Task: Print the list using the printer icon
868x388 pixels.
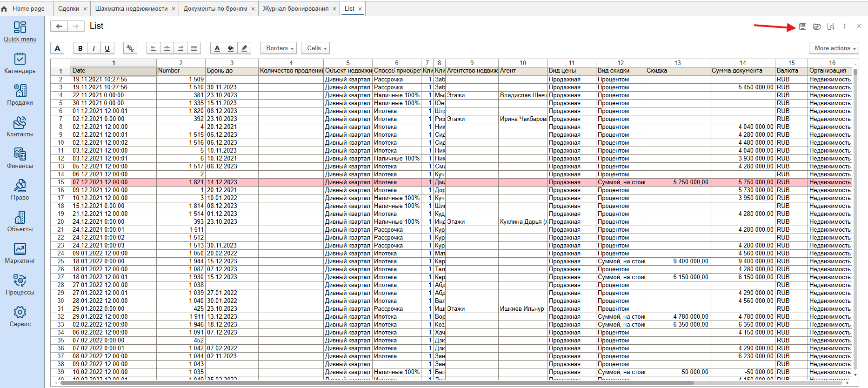Action: coord(816,27)
